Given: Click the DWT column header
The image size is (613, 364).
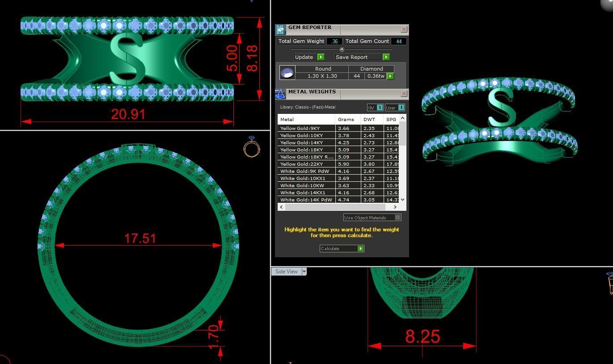Looking at the screenshot, I should (372, 119).
